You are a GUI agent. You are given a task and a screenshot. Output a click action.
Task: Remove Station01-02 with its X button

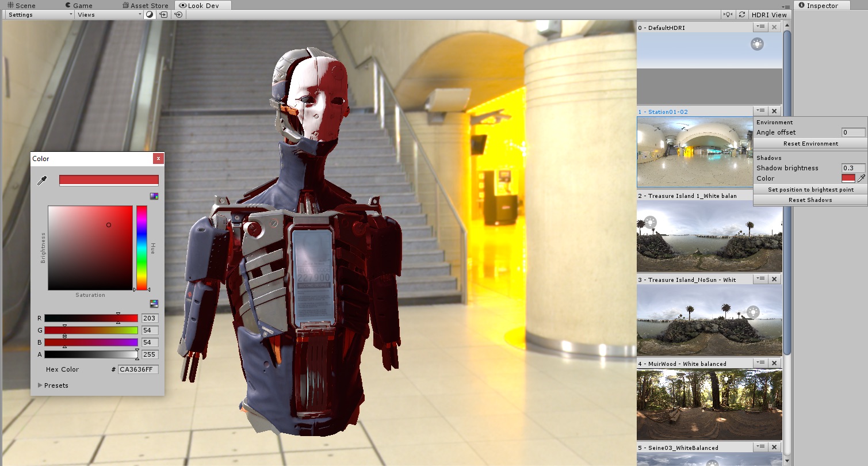pos(774,111)
